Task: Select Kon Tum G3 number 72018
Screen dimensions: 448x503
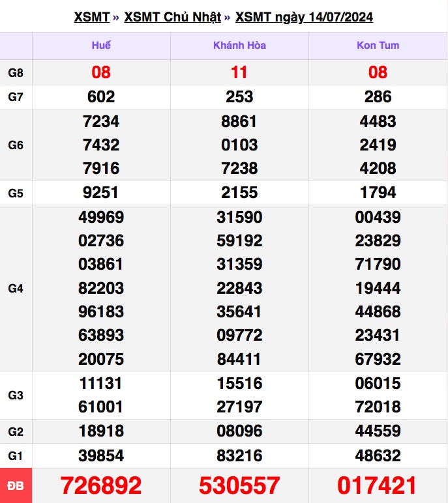Action: tap(378, 407)
